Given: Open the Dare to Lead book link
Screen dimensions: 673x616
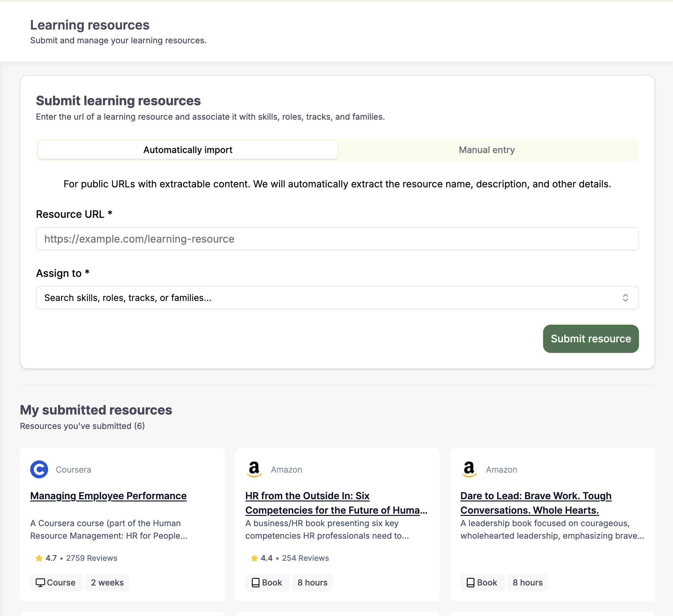Looking at the screenshot, I should pos(536,503).
